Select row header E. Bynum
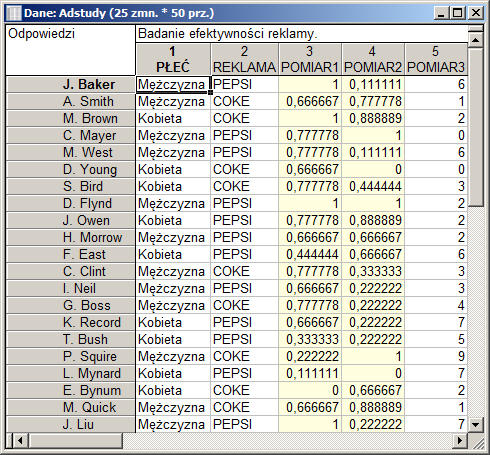Image resolution: width=490 pixels, height=455 pixels. click(x=70, y=391)
